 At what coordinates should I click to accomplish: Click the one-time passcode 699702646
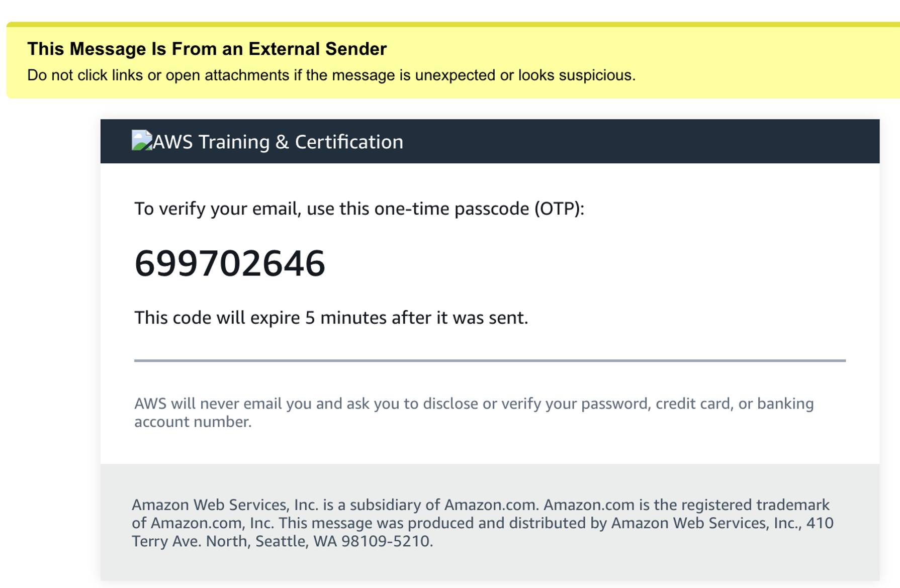point(230,264)
